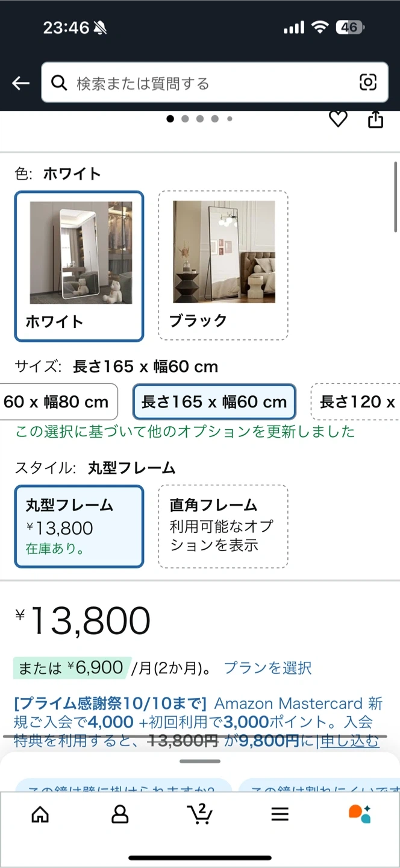Select the ブラック color option
This screenshot has width=400, height=868.
coord(223,265)
